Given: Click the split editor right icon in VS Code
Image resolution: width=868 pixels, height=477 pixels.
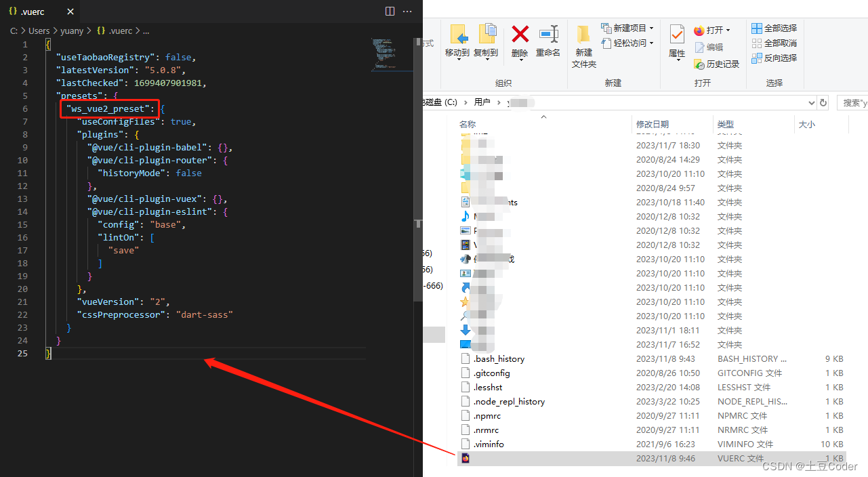Looking at the screenshot, I should tap(390, 11).
